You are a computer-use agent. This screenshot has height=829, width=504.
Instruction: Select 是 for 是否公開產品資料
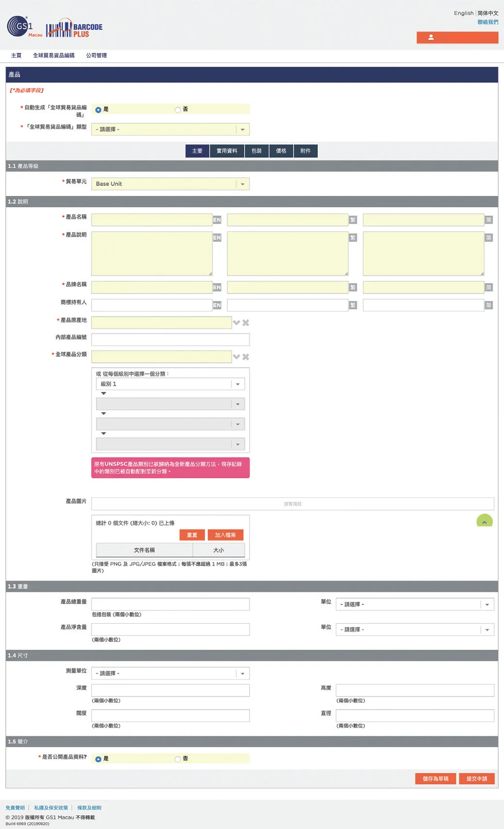(98, 759)
